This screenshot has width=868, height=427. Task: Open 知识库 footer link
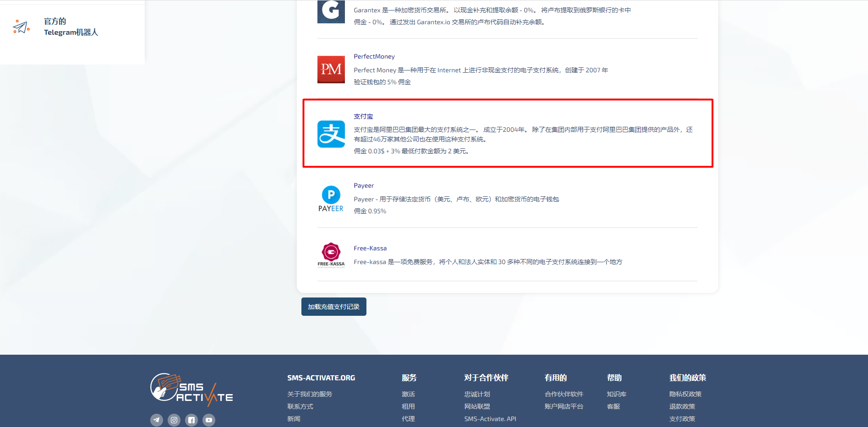click(617, 394)
